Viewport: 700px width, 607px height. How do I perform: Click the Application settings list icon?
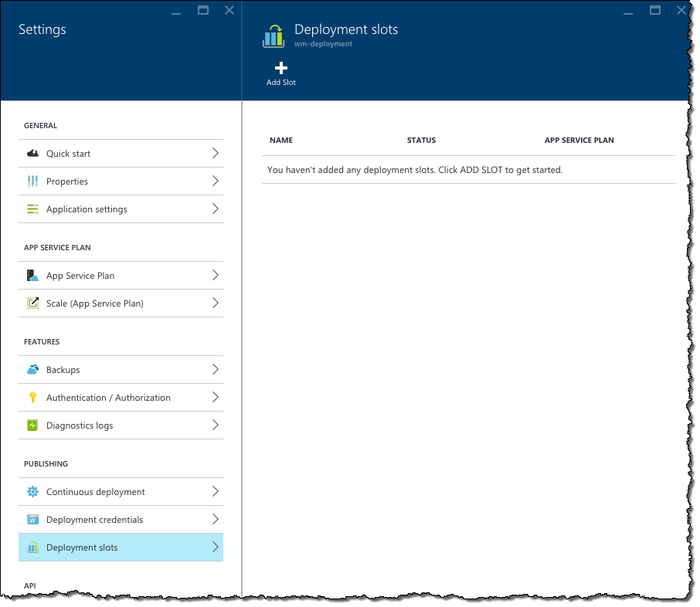32,210
